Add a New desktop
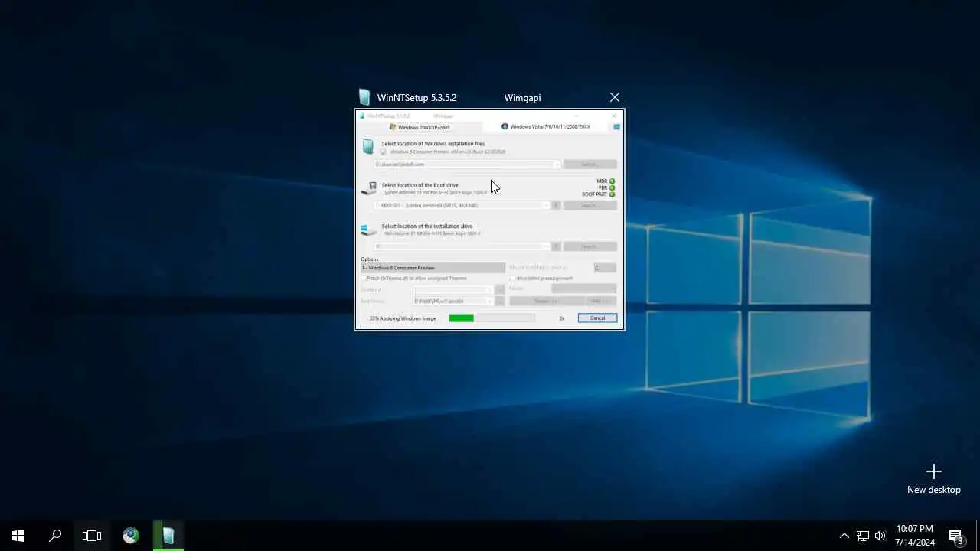 (933, 479)
